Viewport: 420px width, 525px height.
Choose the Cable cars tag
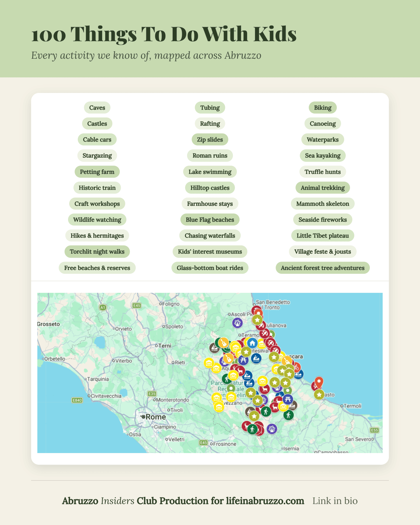pyautogui.click(x=97, y=139)
